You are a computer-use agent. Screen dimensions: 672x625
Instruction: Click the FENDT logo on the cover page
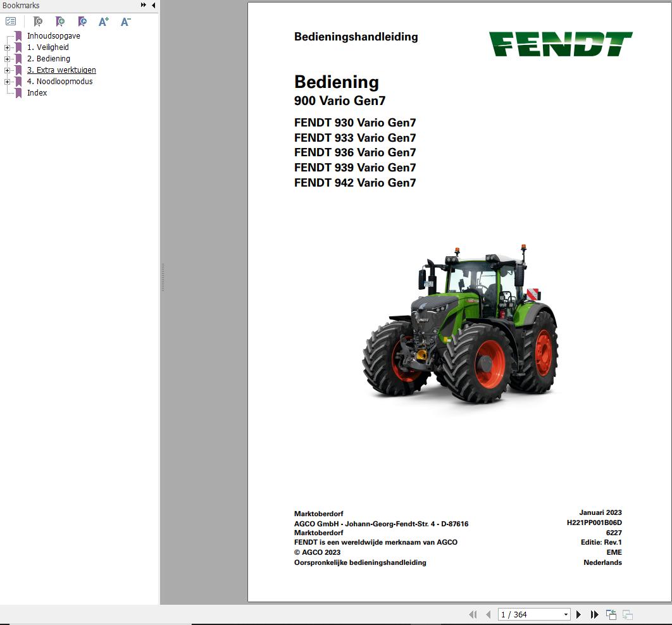click(x=561, y=44)
